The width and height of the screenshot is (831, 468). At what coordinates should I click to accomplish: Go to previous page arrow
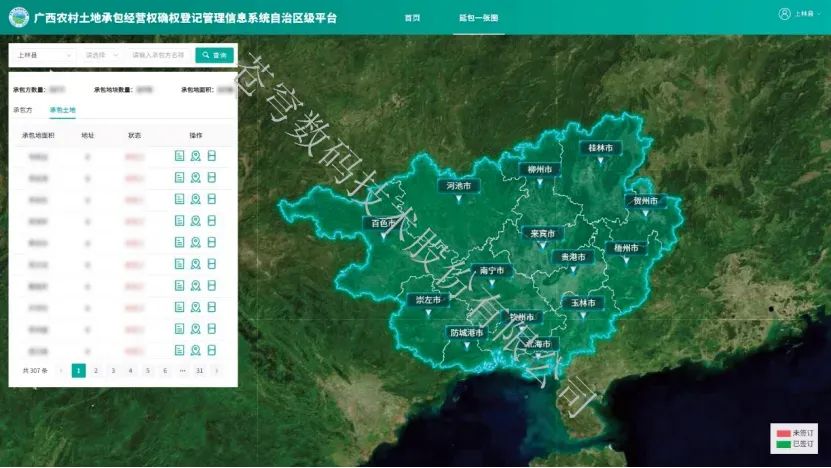(61, 370)
